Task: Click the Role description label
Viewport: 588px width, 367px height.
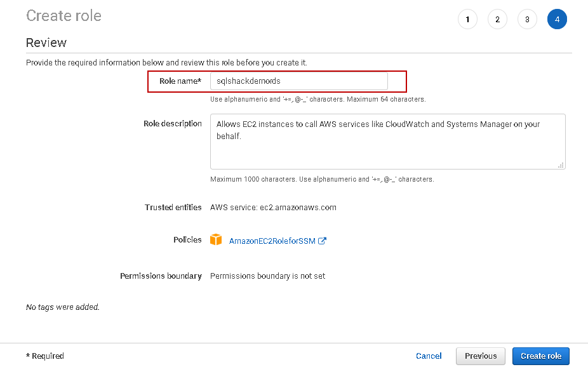Action: 173,124
